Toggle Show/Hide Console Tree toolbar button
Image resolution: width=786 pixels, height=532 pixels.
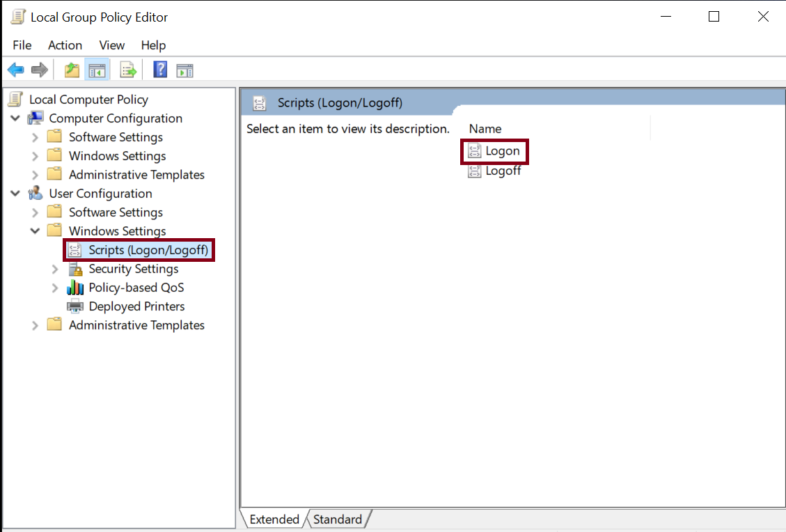coord(96,70)
